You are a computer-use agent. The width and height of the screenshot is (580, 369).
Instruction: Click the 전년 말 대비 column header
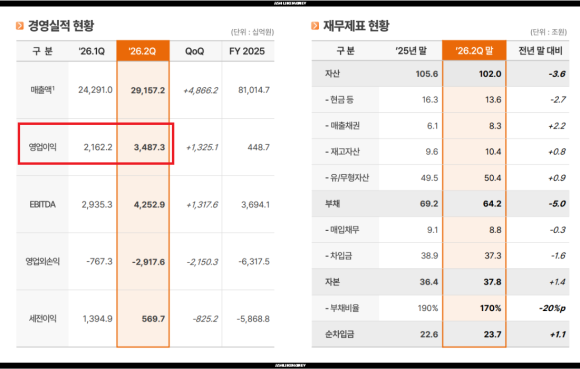tap(540, 51)
